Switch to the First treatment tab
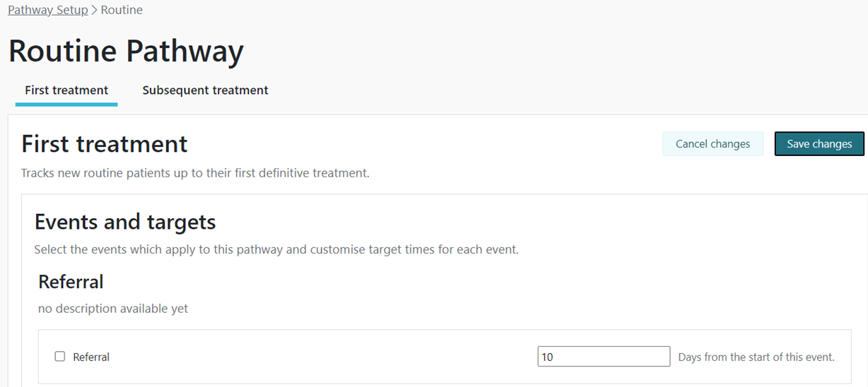868x387 pixels. 66,90
